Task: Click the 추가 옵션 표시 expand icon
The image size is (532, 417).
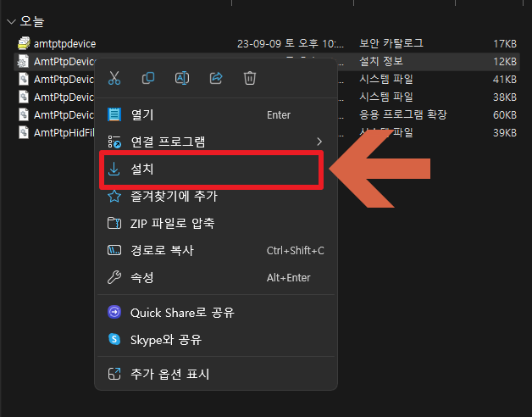Action: pyautogui.click(x=114, y=374)
